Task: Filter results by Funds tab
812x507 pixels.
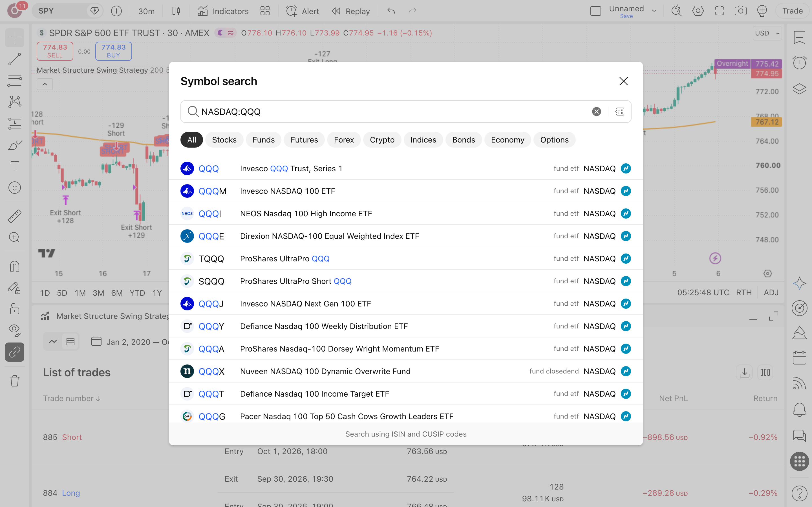Action: (x=263, y=140)
